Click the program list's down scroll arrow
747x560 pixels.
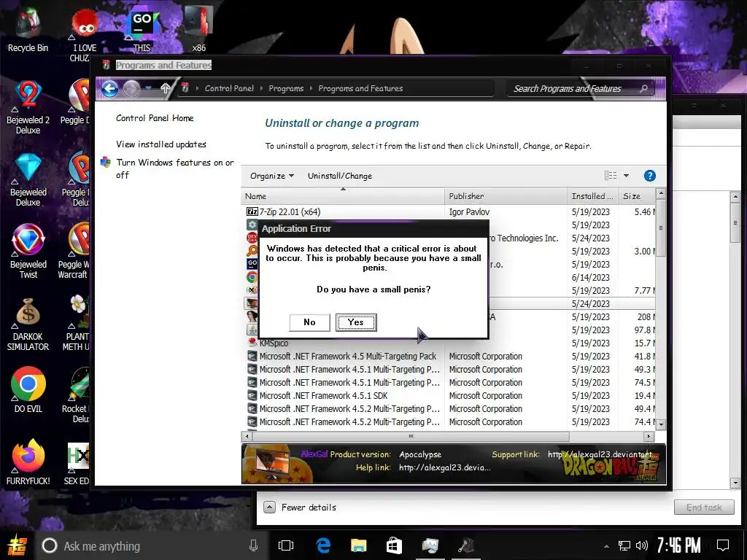click(x=661, y=424)
